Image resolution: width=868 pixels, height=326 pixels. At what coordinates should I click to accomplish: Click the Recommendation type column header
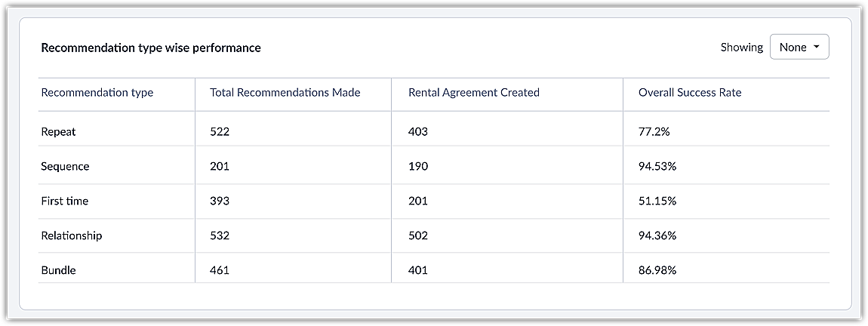[97, 93]
